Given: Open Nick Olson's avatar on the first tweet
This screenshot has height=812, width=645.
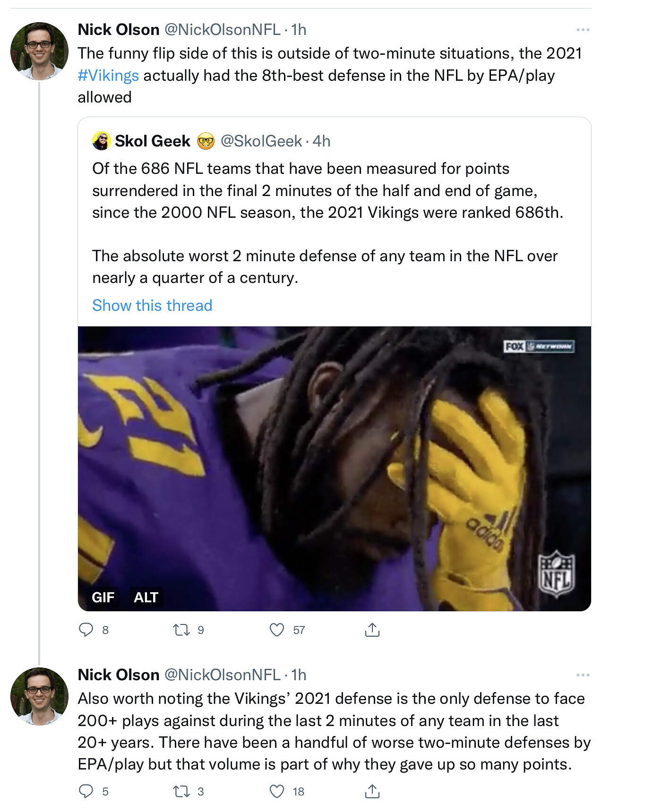Looking at the screenshot, I should [x=39, y=51].
